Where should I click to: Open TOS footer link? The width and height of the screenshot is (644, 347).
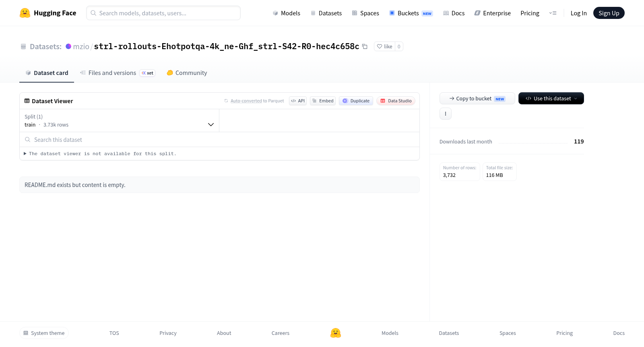pyautogui.click(x=114, y=333)
